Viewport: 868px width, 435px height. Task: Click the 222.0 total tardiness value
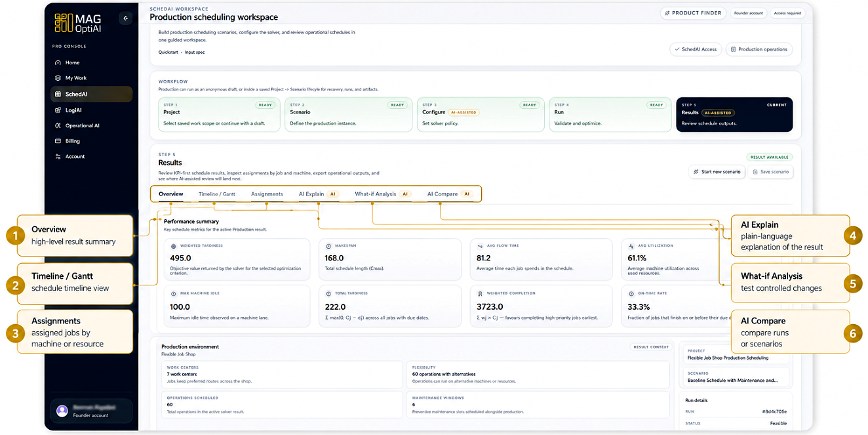335,306
